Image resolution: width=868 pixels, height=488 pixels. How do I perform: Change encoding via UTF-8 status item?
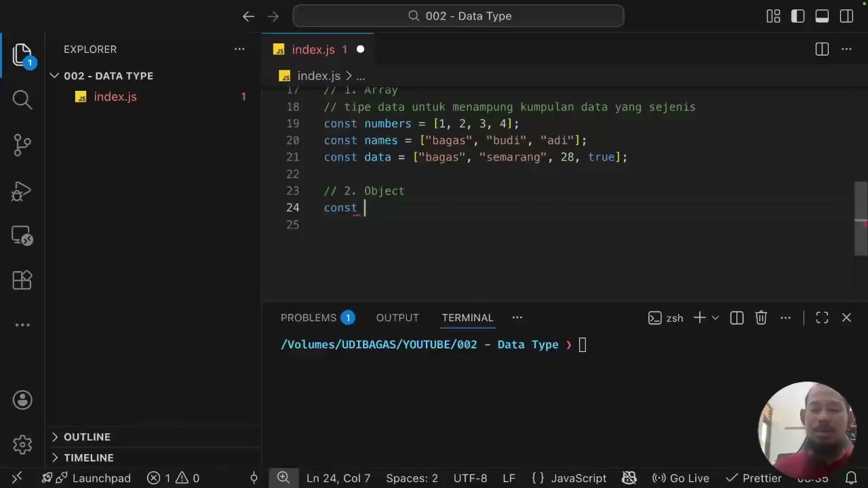(x=471, y=478)
